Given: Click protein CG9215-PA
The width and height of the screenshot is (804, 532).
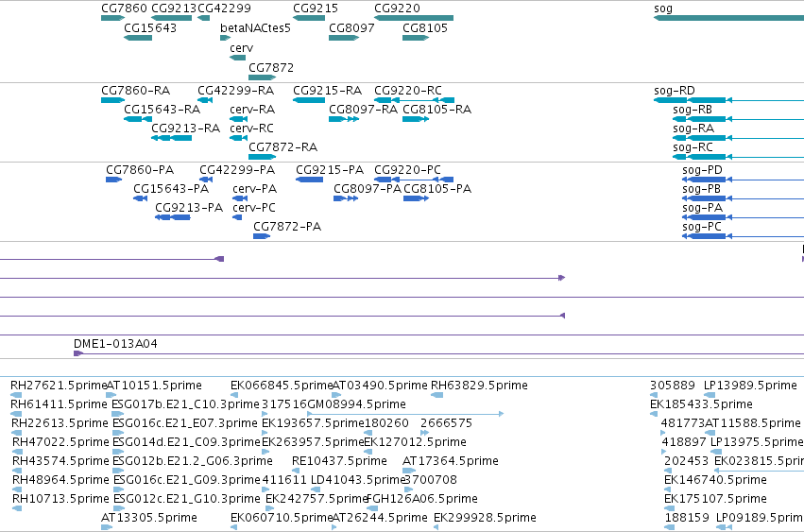Looking at the screenshot, I should 330,170.
